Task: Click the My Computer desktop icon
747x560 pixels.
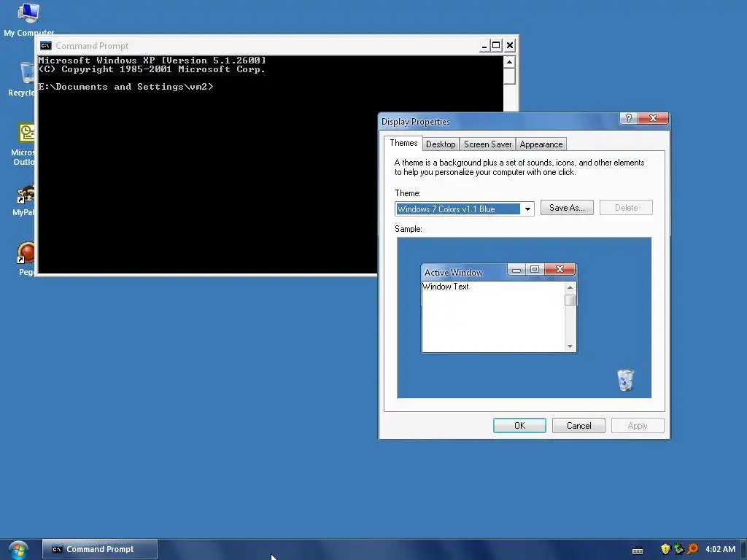Action: click(x=28, y=13)
